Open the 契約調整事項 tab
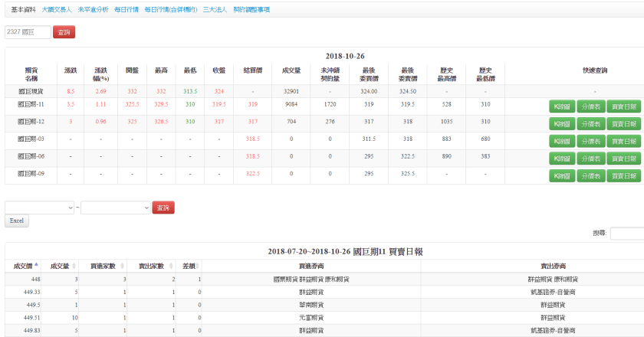This screenshot has height=337, width=644. tap(251, 9)
